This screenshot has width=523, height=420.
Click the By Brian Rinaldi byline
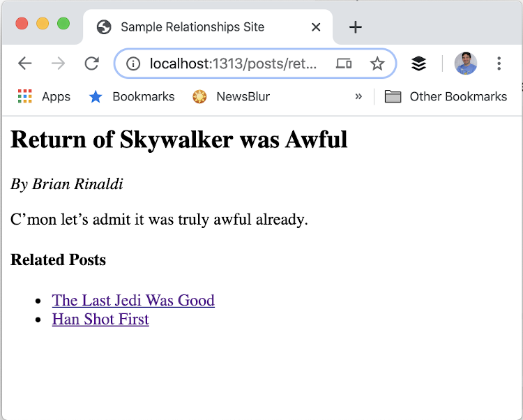(x=67, y=183)
